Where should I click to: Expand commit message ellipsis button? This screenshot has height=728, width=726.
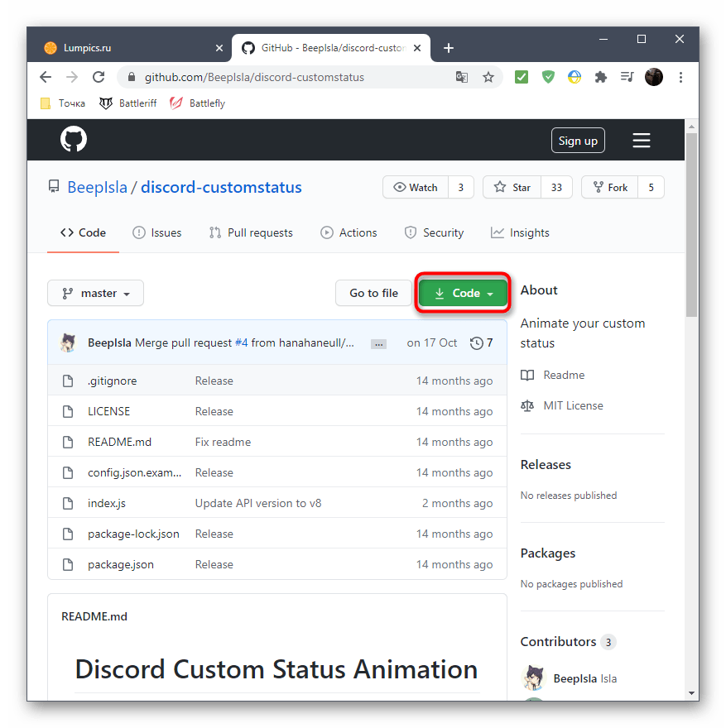point(378,344)
